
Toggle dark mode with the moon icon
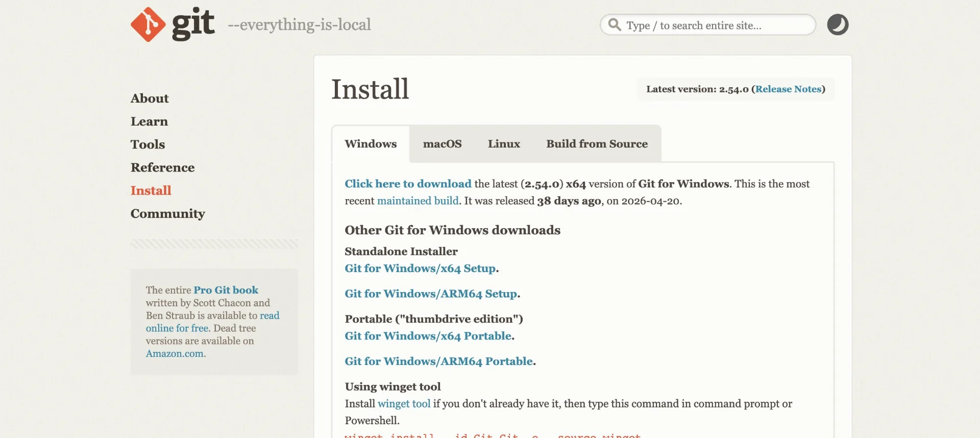pos(838,25)
